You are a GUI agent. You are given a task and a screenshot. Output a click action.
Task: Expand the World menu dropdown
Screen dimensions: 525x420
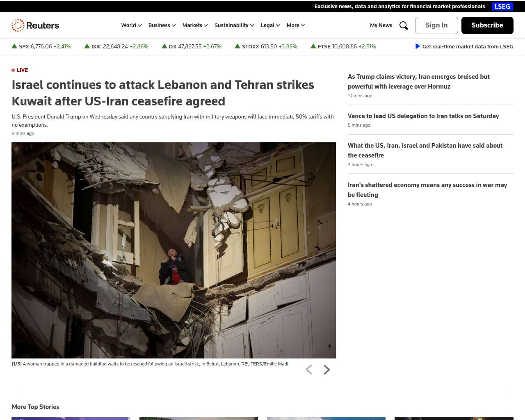[x=131, y=25]
